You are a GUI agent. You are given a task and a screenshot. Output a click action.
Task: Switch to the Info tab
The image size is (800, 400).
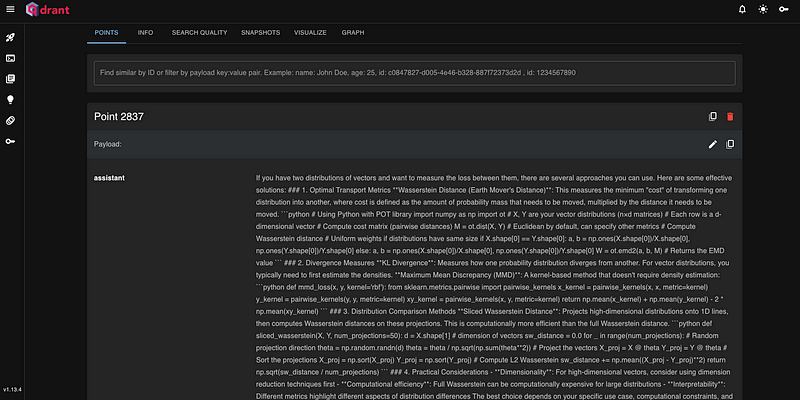(x=145, y=32)
